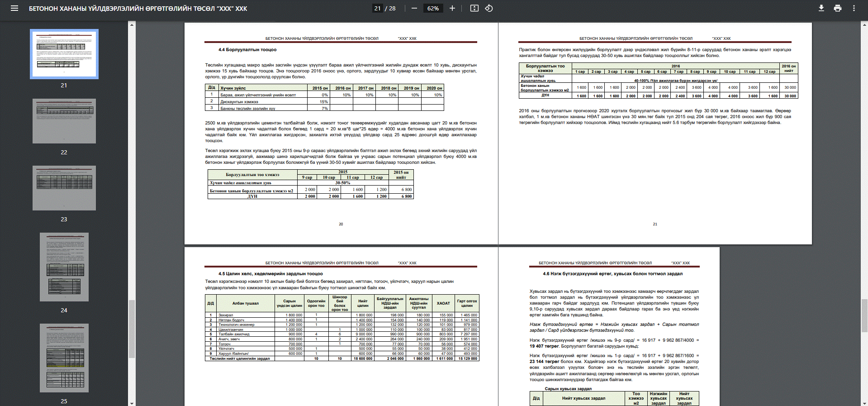
Task: Jump to page 23 thumbnail
Action: coord(64,188)
